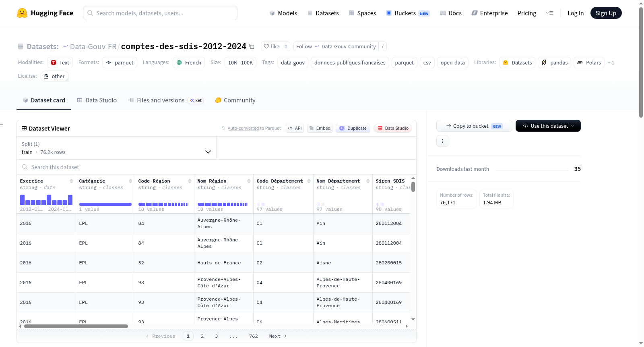
Task: Click the Hugging Face logo icon
Action: (22, 13)
